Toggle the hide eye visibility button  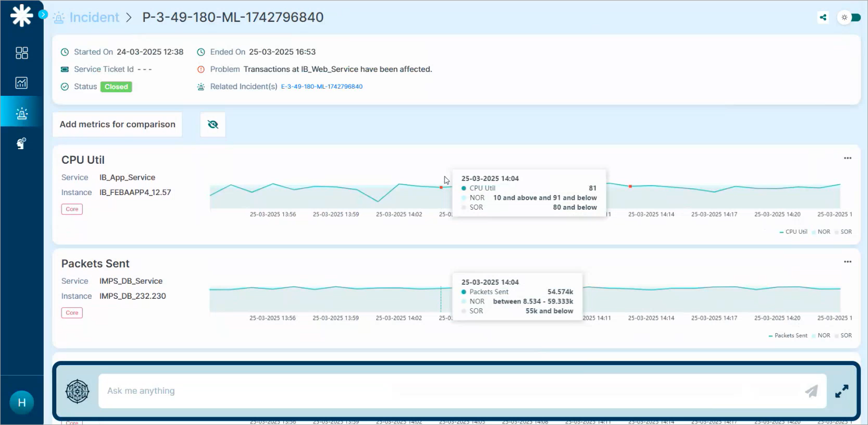tap(213, 125)
